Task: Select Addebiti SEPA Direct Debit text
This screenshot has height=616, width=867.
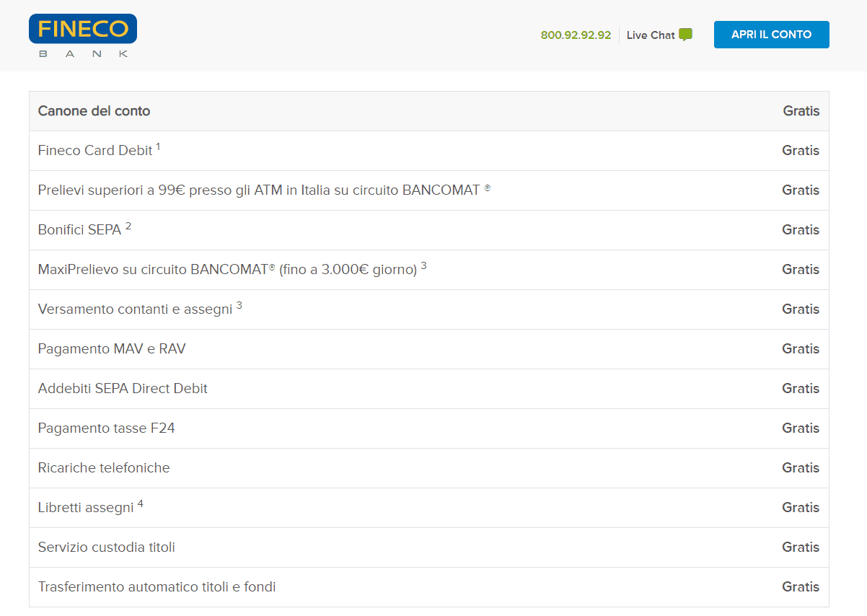Action: point(123,389)
